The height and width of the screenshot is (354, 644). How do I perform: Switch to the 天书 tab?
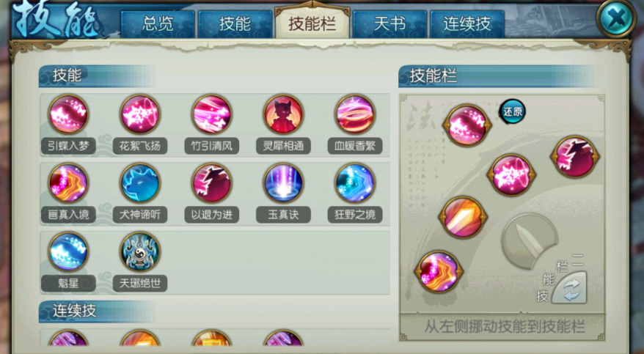point(389,23)
